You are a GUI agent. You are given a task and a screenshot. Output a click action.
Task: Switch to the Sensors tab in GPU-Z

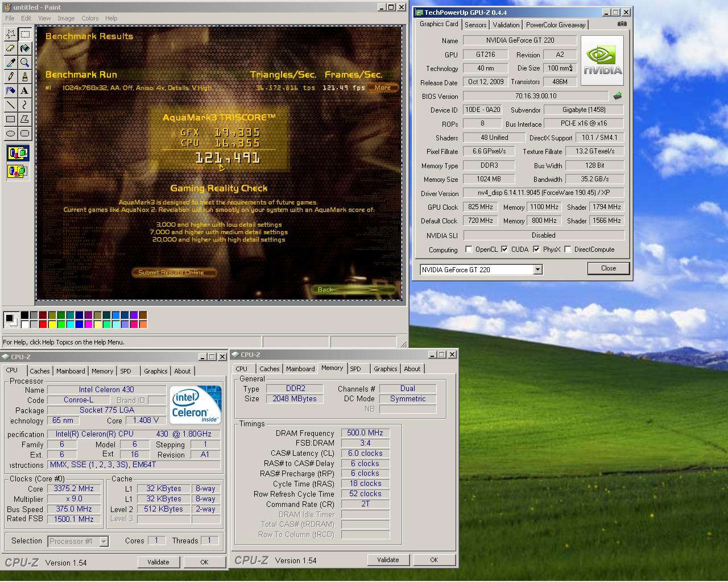[475, 25]
